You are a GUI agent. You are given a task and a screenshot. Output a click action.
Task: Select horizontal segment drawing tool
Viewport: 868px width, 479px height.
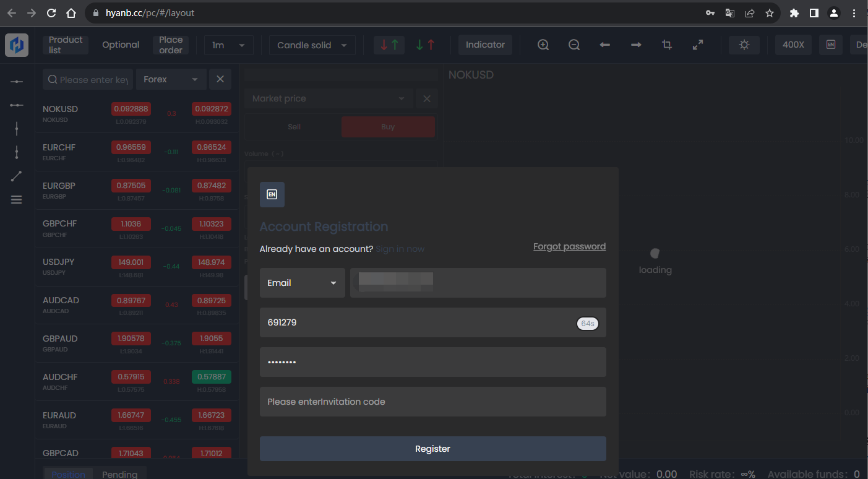(x=17, y=105)
